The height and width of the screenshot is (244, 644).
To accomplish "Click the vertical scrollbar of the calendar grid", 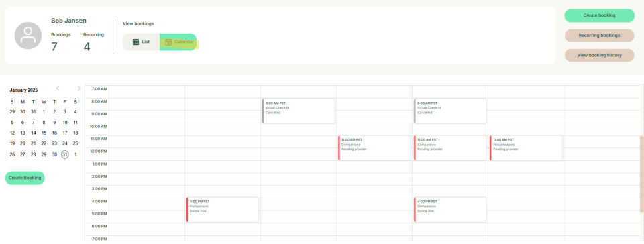I will [642, 174].
